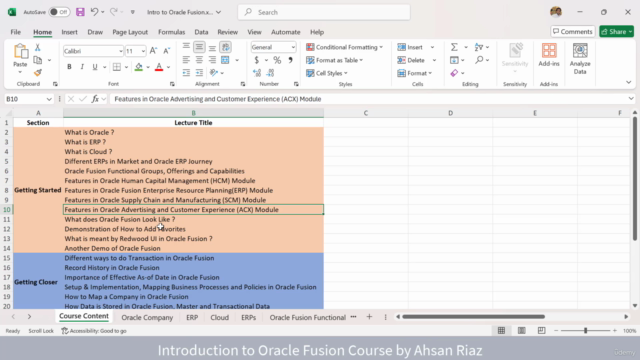Click Increase Decimal icon
The width and height of the screenshot is (640, 360).
pos(257,73)
